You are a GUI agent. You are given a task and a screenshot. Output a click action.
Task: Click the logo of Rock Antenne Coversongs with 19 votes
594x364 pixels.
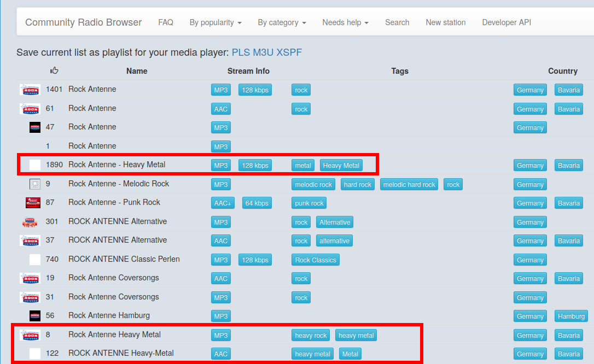(30, 278)
